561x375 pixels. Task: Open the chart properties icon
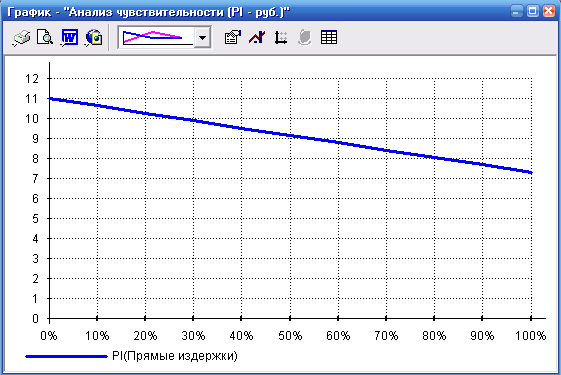(233, 37)
